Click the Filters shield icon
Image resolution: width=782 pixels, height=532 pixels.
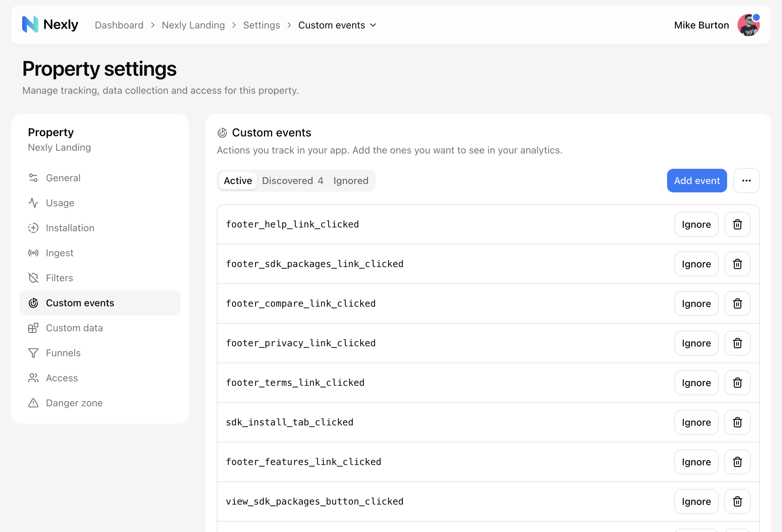(x=33, y=278)
